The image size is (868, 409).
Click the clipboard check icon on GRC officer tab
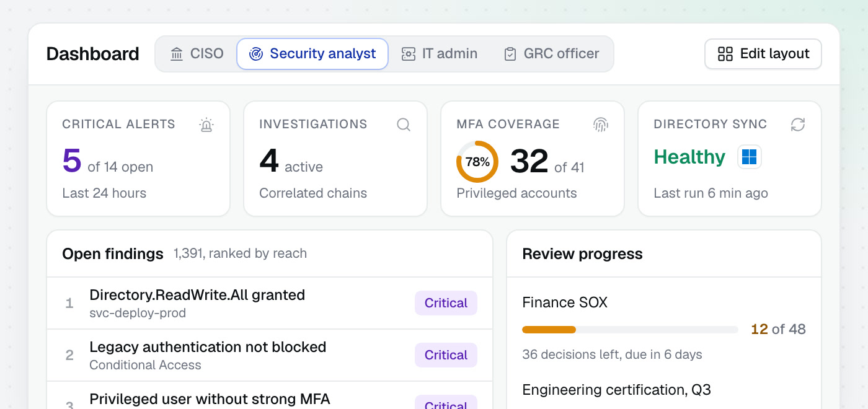pos(510,54)
